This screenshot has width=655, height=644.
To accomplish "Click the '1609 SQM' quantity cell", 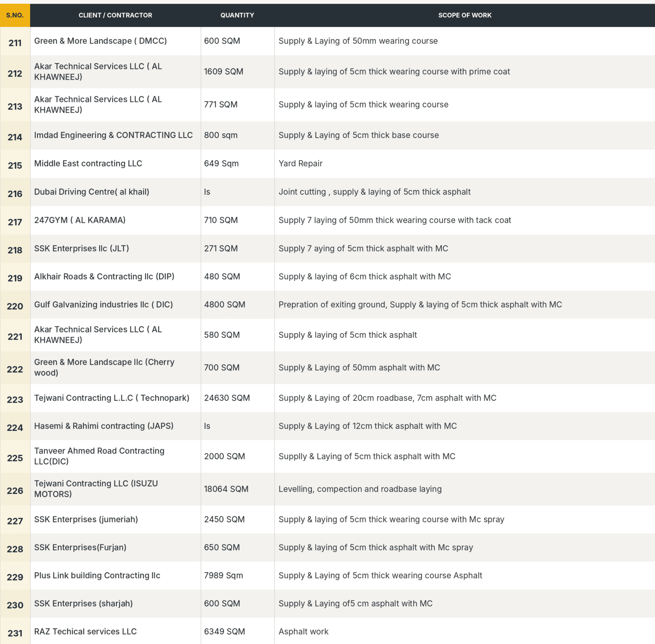I will pyautogui.click(x=237, y=72).
